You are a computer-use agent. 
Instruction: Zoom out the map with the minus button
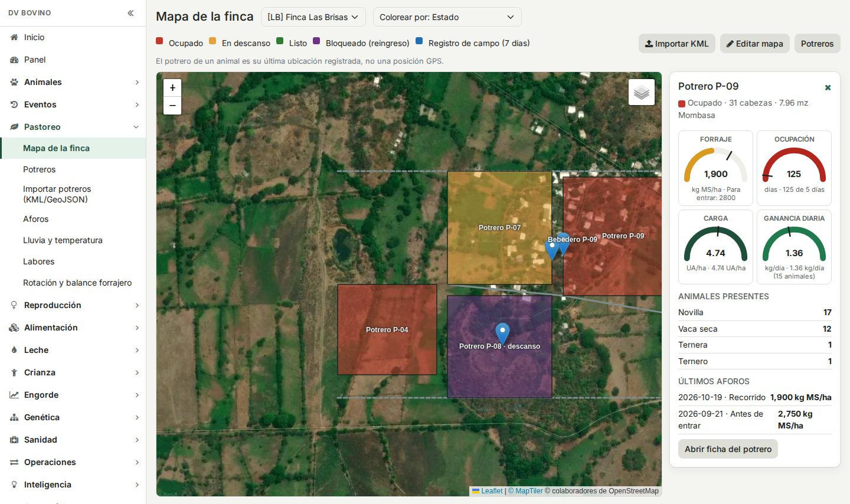172,105
